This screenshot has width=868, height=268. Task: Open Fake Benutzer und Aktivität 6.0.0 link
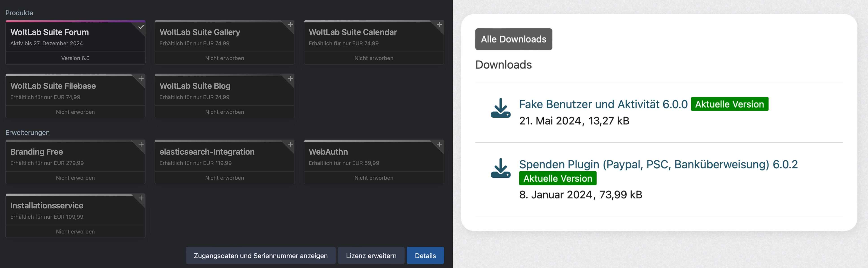point(603,104)
